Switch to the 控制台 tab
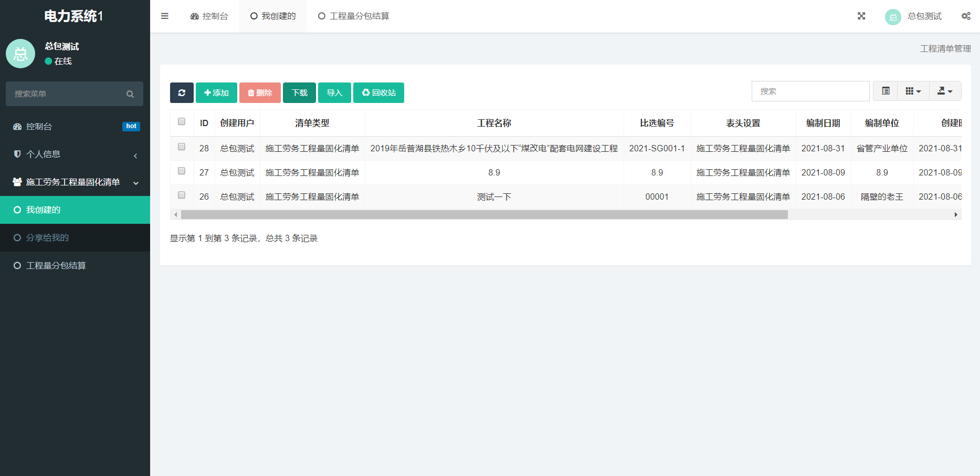Screen dimensions: 980x476 (x=209, y=16)
